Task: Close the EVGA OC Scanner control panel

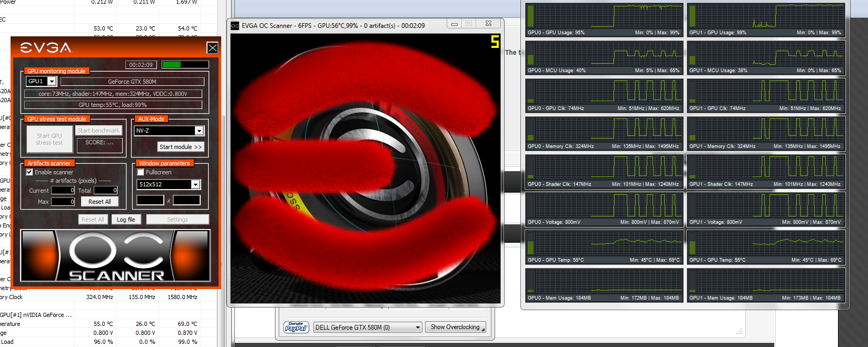Action: click(212, 48)
